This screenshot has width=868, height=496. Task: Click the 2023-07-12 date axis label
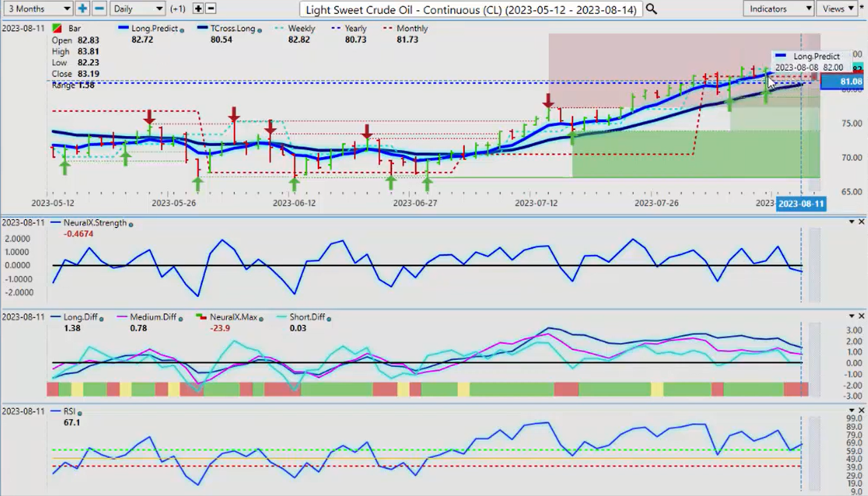click(536, 203)
